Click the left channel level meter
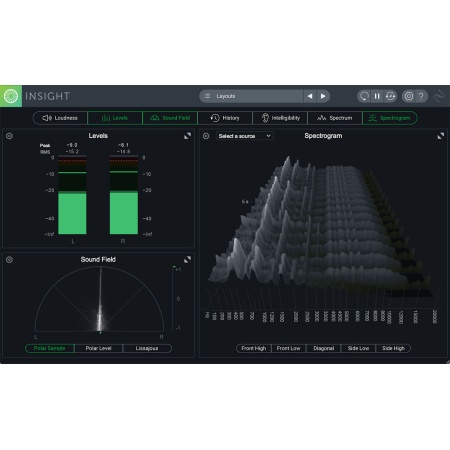This screenshot has height=450, width=450. pyautogui.click(x=72, y=195)
